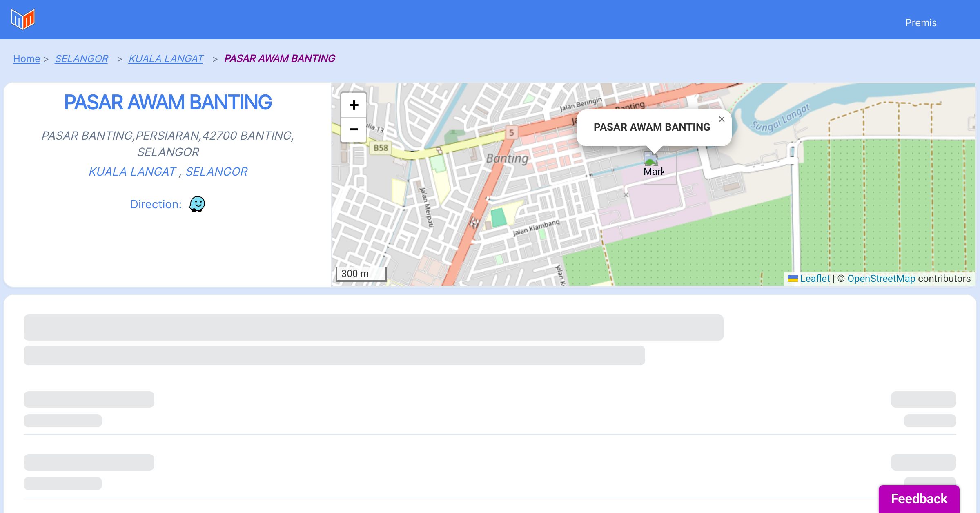Go to Home breadcrumb link
Image resolution: width=980 pixels, height=513 pixels.
point(27,59)
